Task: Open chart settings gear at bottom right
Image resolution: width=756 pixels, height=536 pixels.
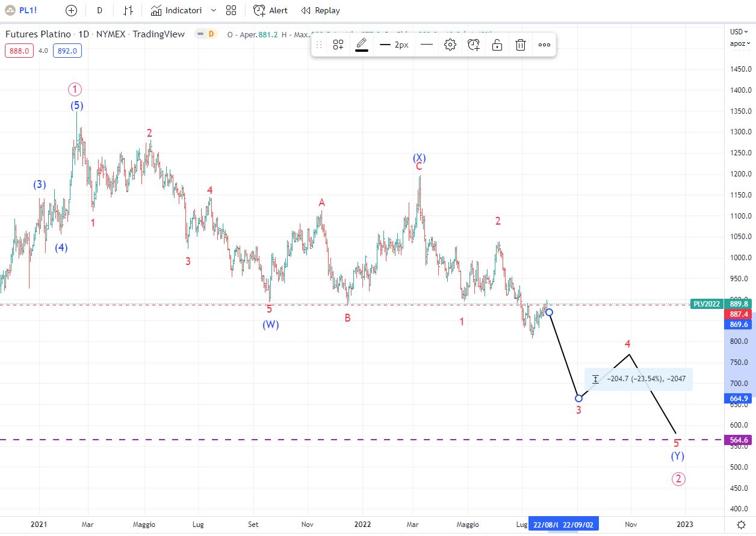Action: 742,525
